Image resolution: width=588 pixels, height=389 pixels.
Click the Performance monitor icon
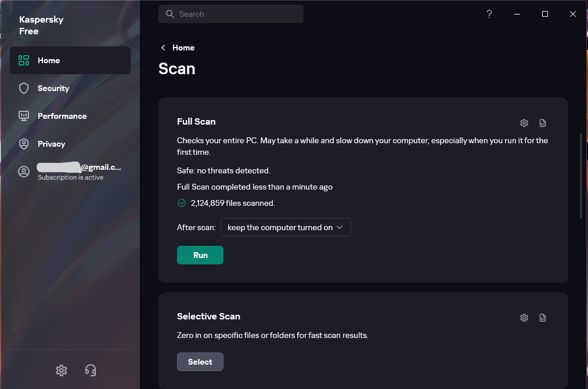click(24, 116)
